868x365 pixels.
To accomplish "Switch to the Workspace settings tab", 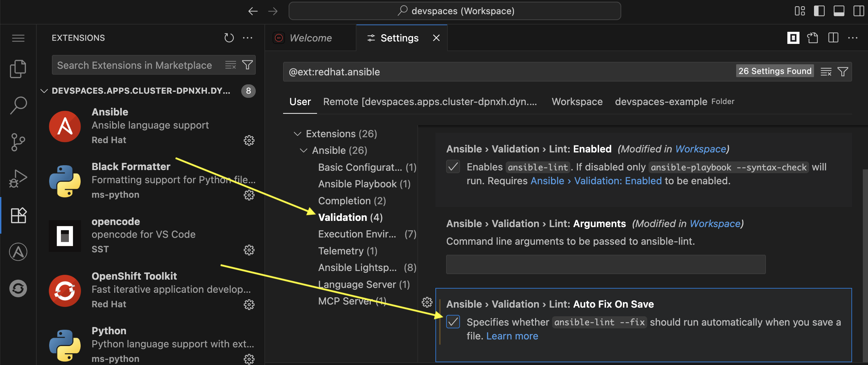I will tap(577, 102).
